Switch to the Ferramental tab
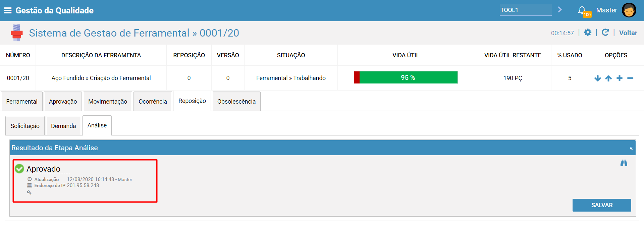The image size is (644, 227). pyautogui.click(x=22, y=101)
